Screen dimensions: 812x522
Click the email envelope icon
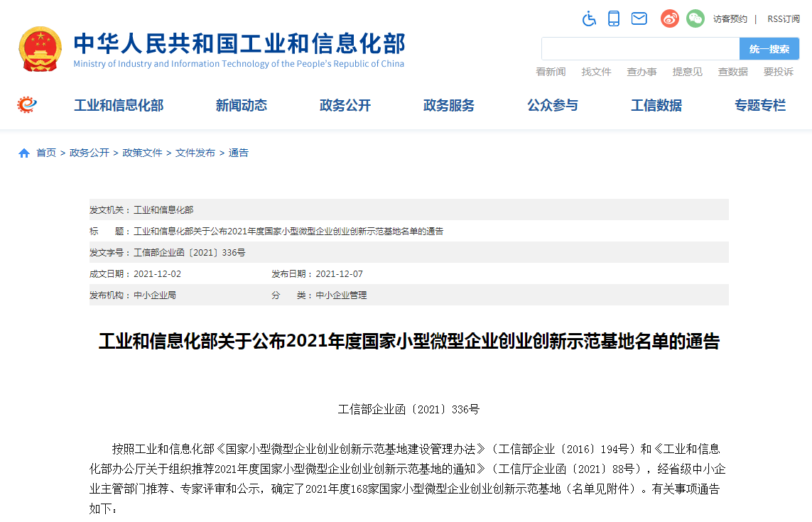pos(639,18)
